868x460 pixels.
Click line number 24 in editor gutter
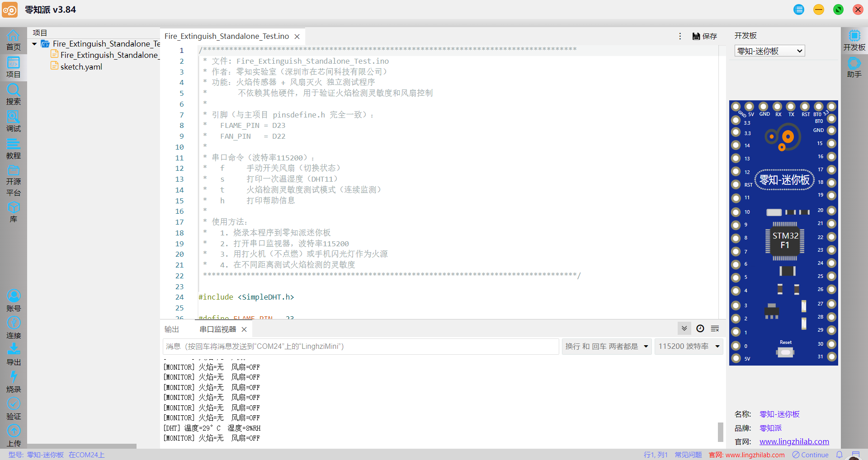tap(179, 297)
